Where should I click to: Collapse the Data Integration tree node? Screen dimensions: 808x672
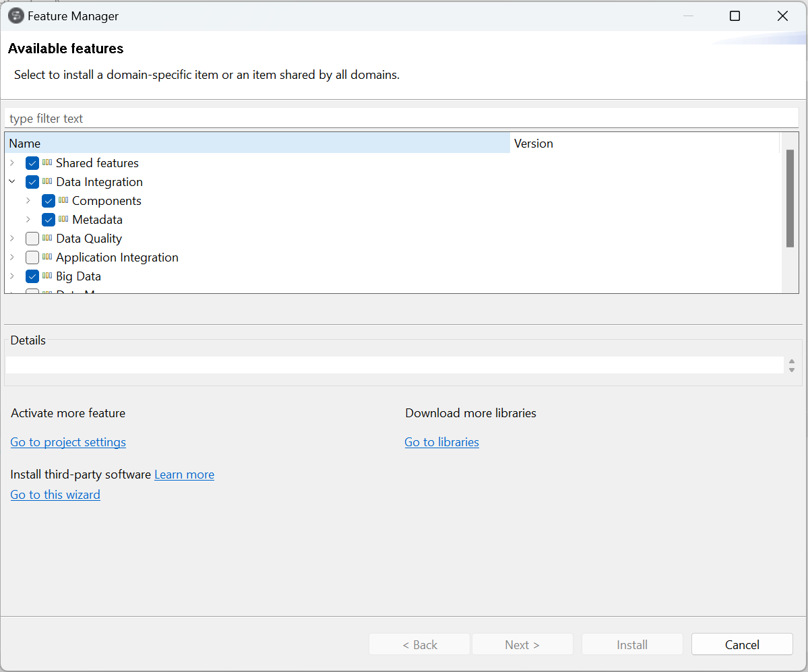coord(11,181)
